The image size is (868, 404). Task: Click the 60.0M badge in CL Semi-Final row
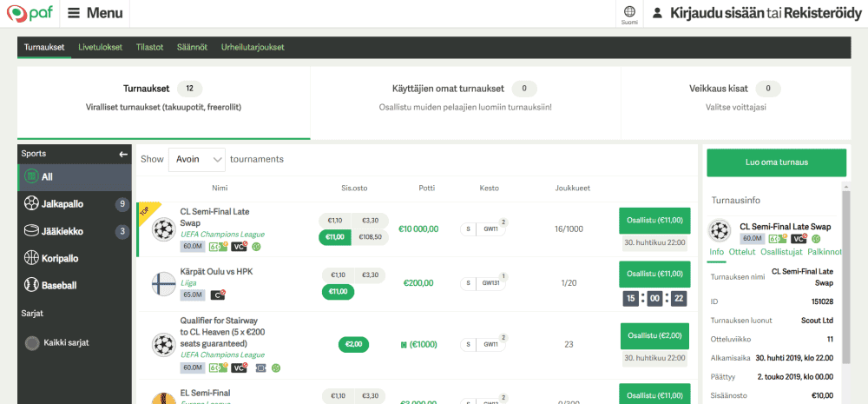click(192, 247)
